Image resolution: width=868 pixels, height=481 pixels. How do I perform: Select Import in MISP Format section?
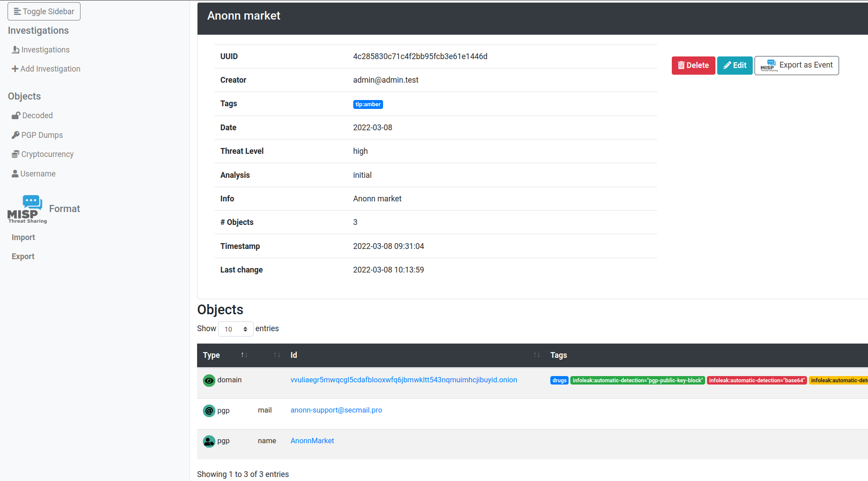pyautogui.click(x=23, y=237)
